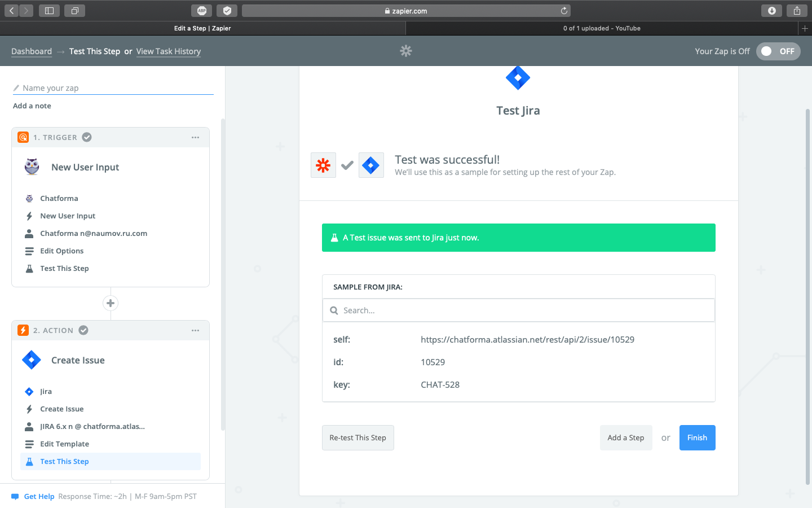Viewport: 812px width, 508px height.
Task: Open a new tab with the plus icon
Action: pos(805,28)
